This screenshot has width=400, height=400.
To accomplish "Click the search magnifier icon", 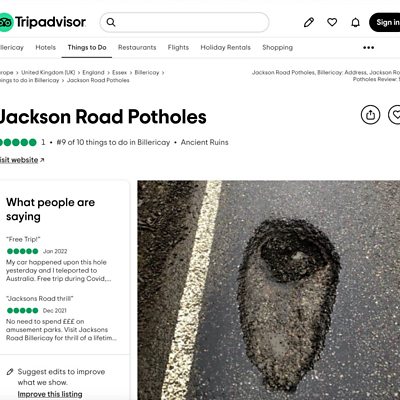I will pos(111,22).
